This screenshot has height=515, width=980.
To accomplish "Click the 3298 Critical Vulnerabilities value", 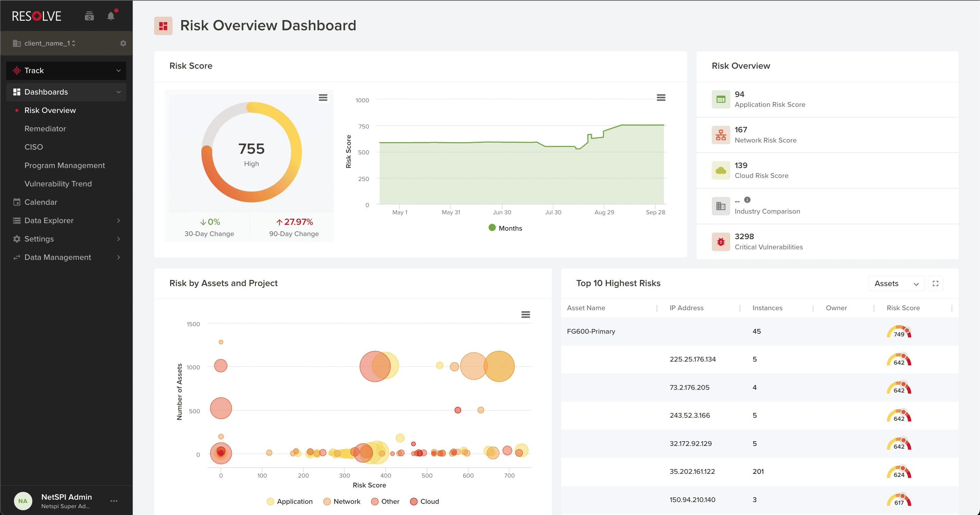I will click(744, 237).
